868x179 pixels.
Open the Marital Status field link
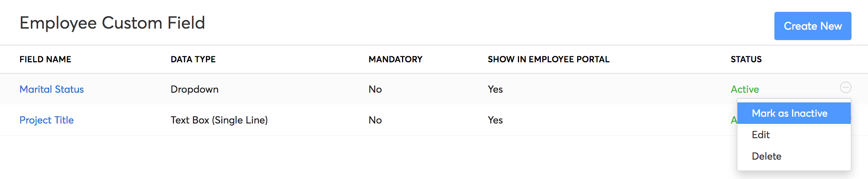point(52,89)
